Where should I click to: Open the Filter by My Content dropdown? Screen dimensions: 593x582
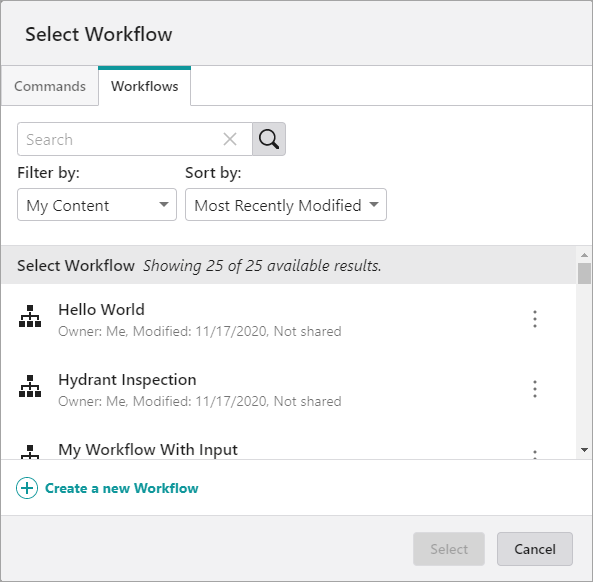click(97, 205)
